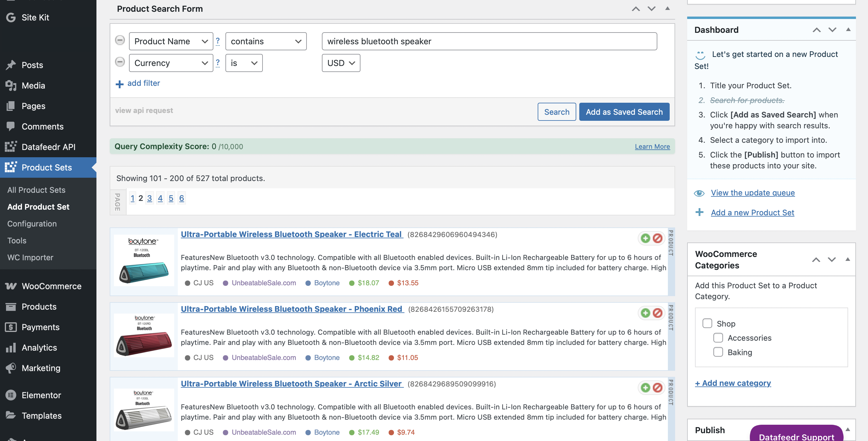Click the Analytics bar chart icon
This screenshot has width=868, height=441.
[x=11, y=347]
